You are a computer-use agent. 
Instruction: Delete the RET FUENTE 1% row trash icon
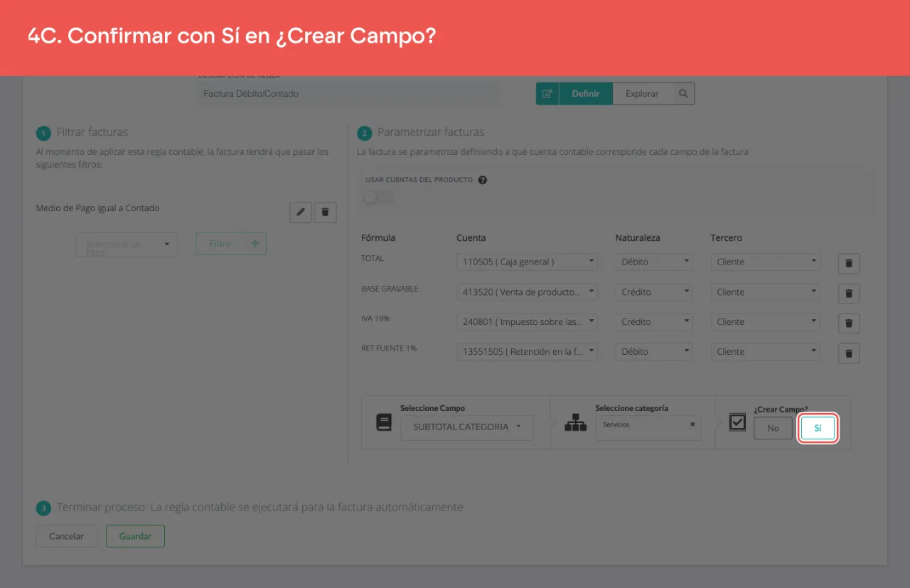(849, 353)
